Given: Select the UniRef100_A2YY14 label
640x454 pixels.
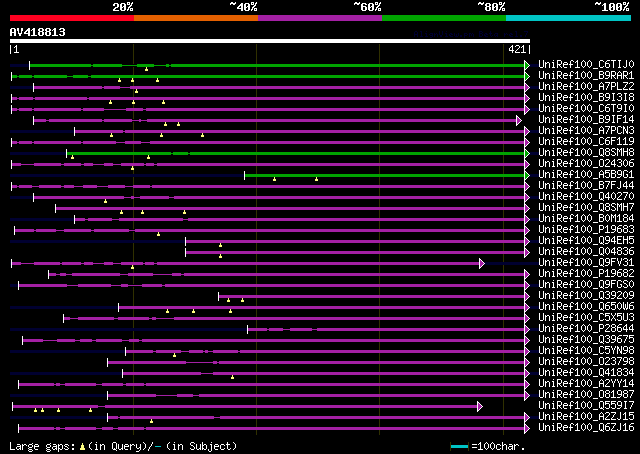Looking at the screenshot, I should tap(586, 384).
